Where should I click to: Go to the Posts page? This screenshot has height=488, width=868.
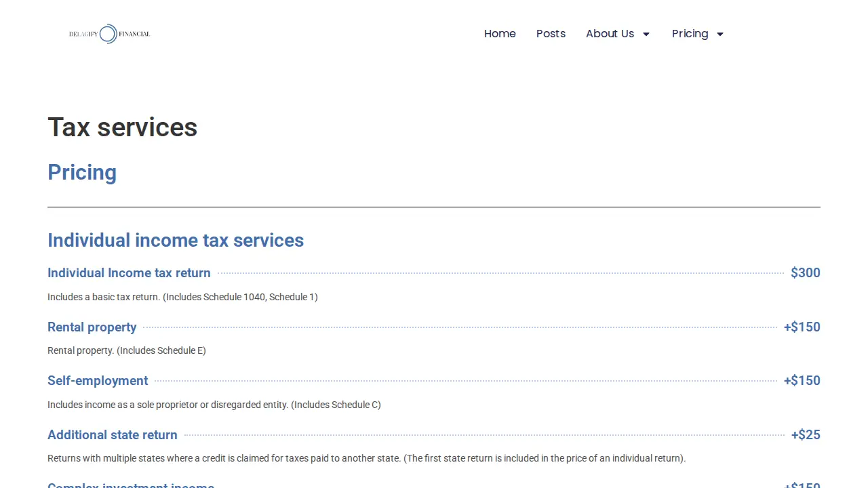tap(551, 34)
